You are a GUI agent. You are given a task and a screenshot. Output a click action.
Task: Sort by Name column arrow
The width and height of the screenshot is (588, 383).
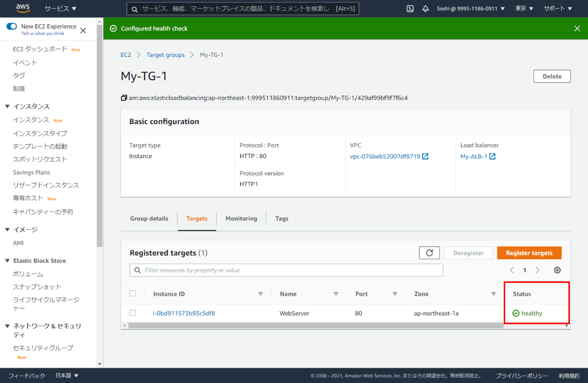[x=336, y=294]
